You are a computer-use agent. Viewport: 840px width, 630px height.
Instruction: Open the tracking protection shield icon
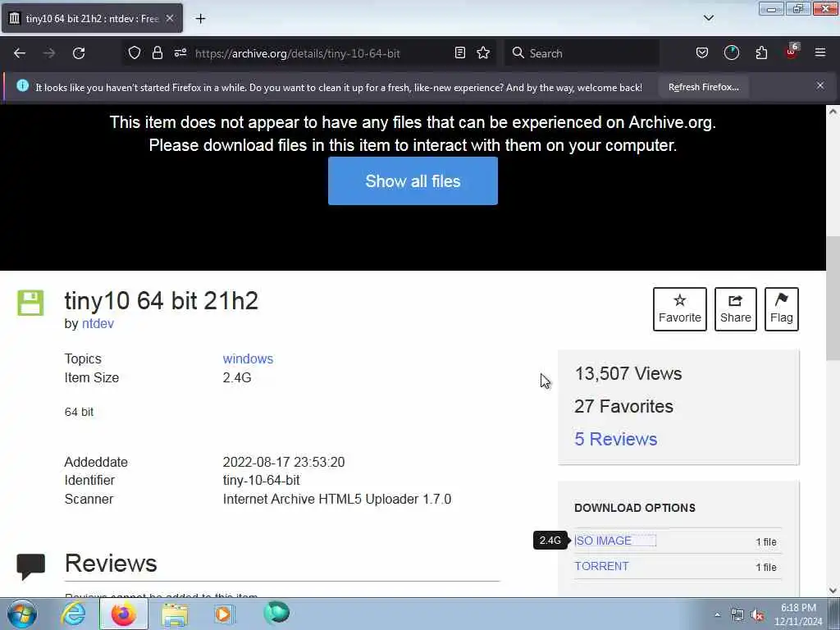tap(135, 53)
